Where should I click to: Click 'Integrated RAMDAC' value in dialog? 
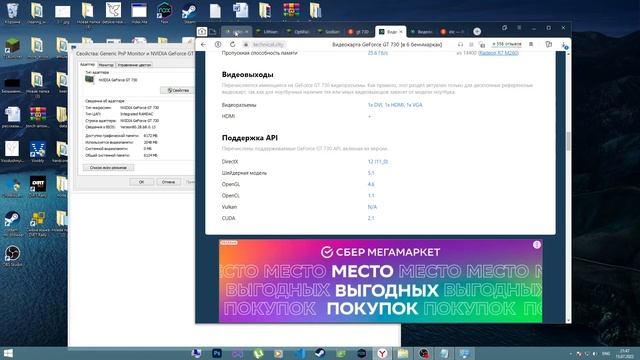point(137,114)
